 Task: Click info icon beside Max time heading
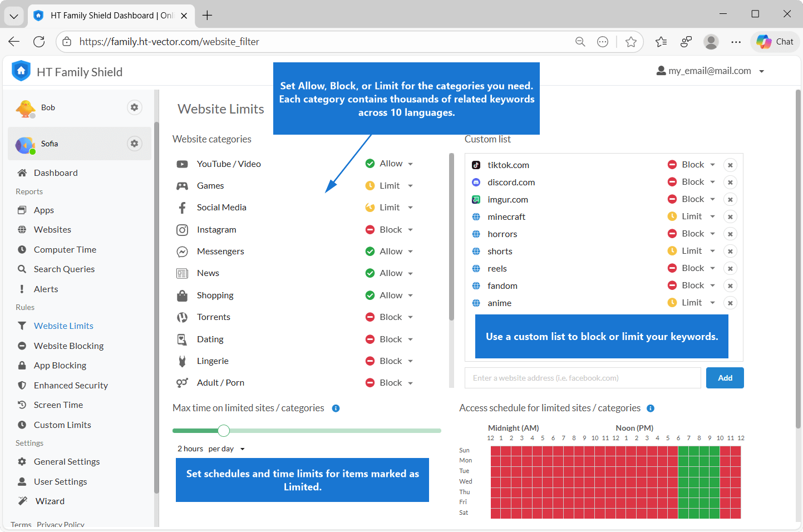coord(336,408)
